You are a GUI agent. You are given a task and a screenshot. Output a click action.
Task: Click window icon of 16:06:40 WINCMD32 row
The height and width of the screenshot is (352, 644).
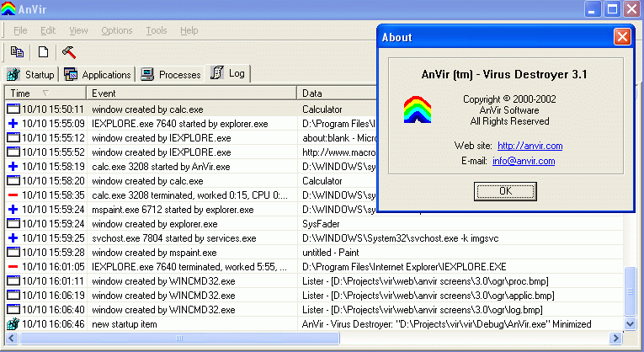[x=13, y=310]
